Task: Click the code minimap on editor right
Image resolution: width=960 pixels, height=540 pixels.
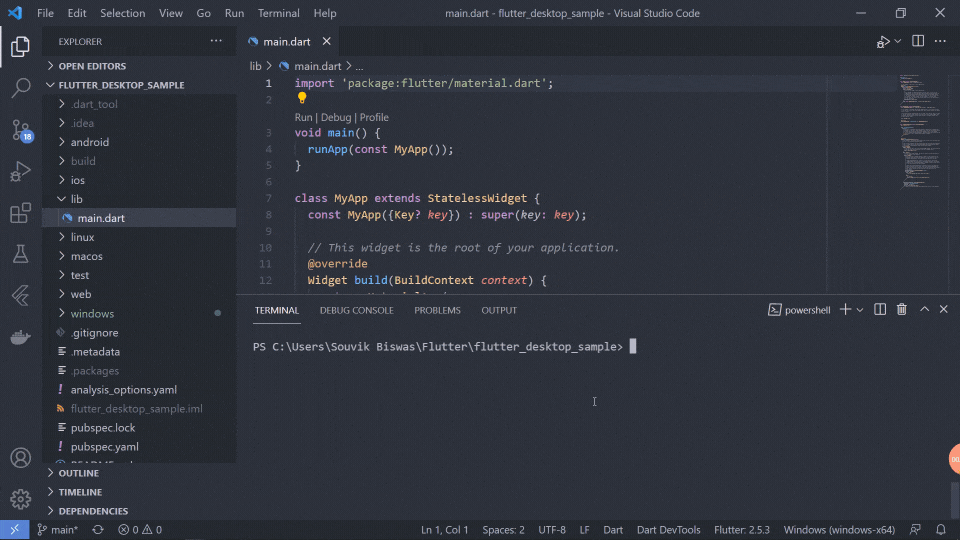Action: point(919,131)
